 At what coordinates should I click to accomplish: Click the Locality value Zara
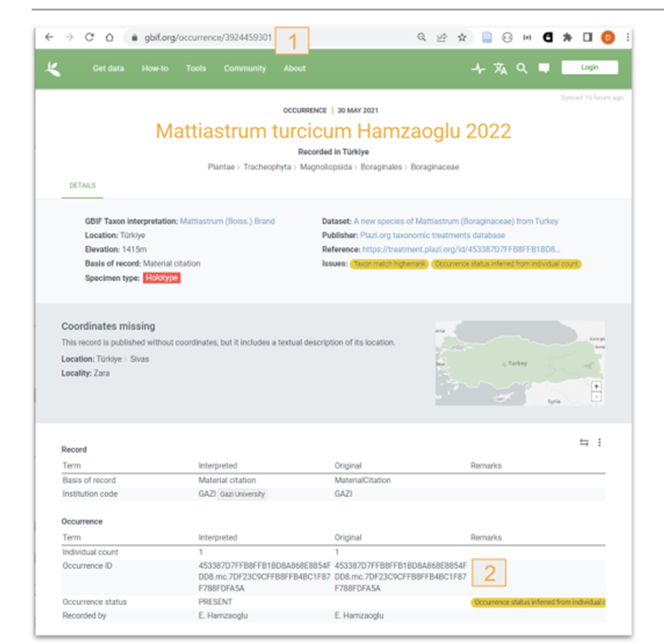(102, 373)
